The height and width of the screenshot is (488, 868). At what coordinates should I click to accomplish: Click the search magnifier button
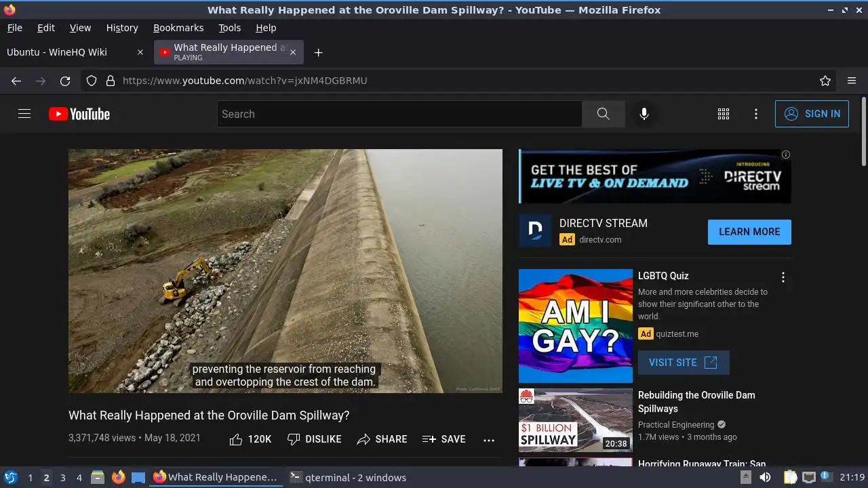pyautogui.click(x=603, y=114)
